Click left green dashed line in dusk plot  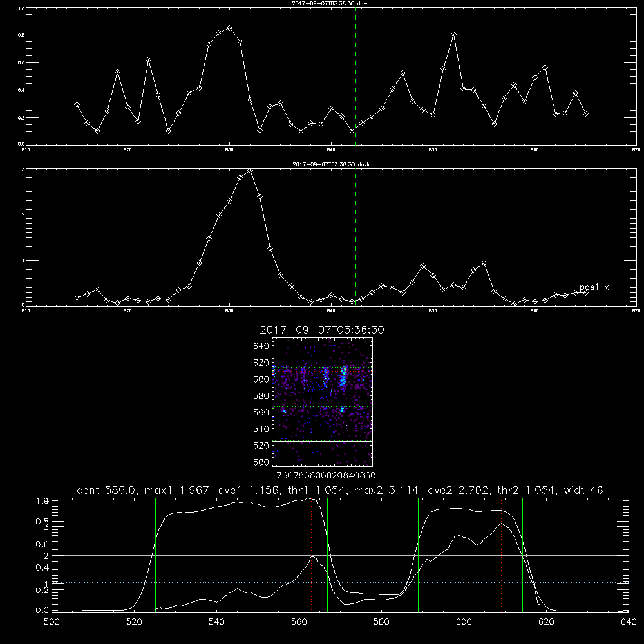tap(205, 238)
